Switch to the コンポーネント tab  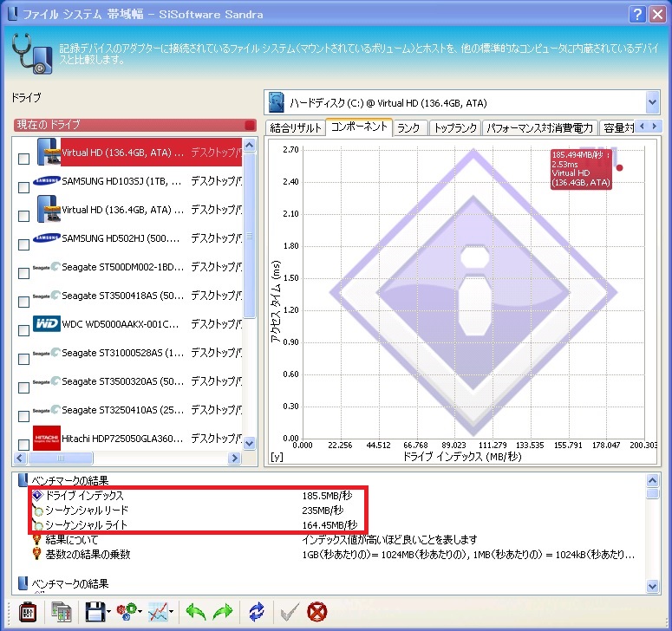coord(359,127)
